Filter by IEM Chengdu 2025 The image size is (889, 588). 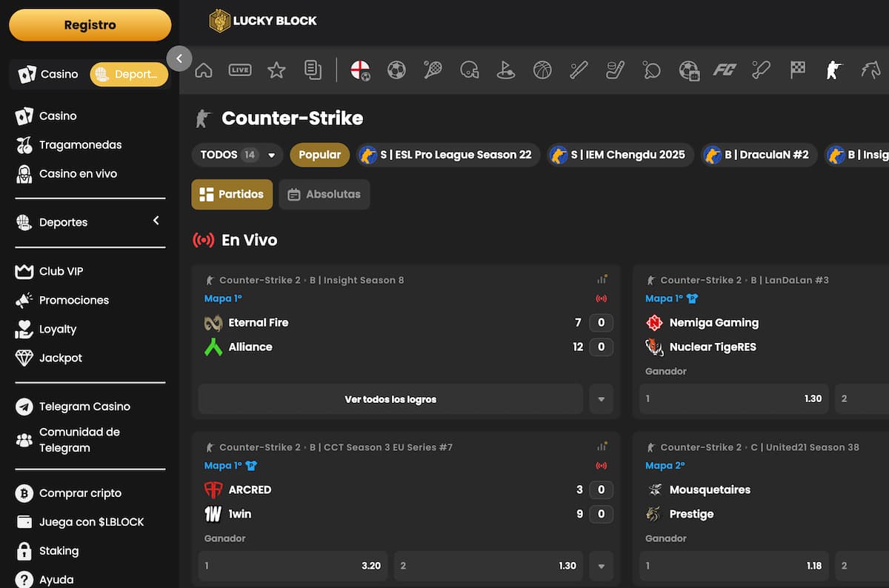click(x=620, y=155)
